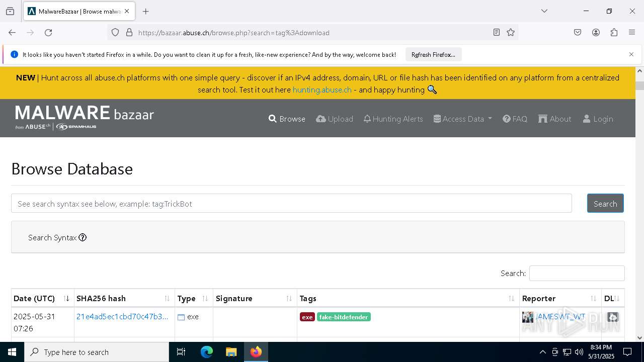The width and height of the screenshot is (644, 362).
Task: Open File Explorer from taskbar
Action: pyautogui.click(x=231, y=352)
